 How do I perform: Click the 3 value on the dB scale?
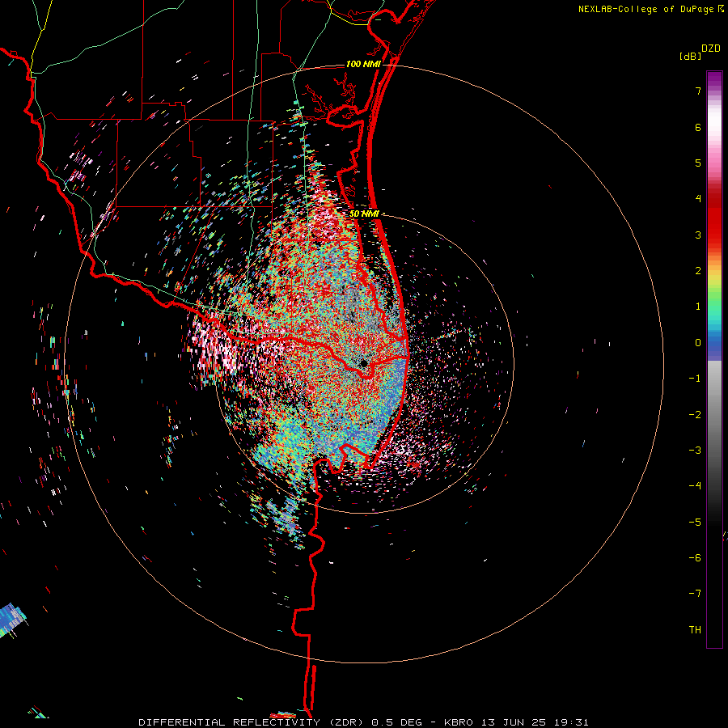[x=698, y=235]
